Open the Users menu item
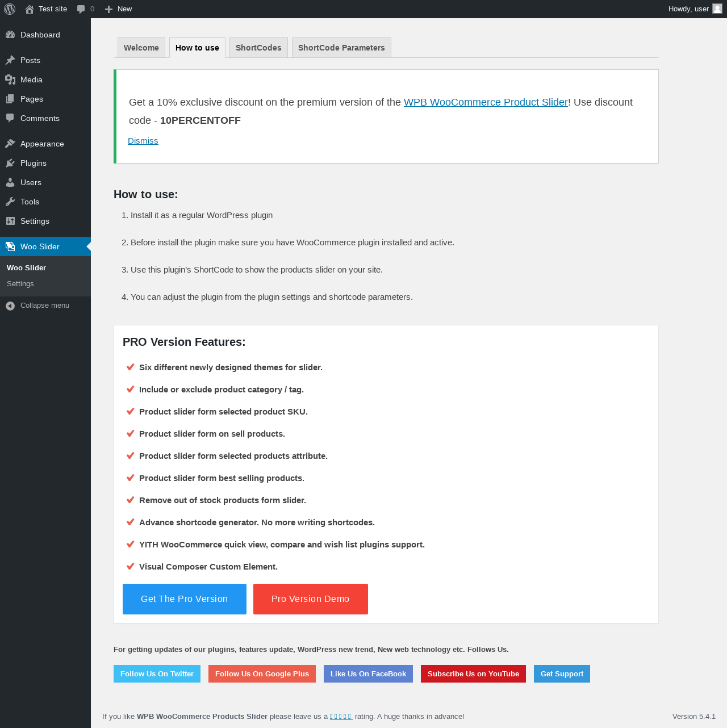Image resolution: width=727 pixels, height=728 pixels. (45, 182)
